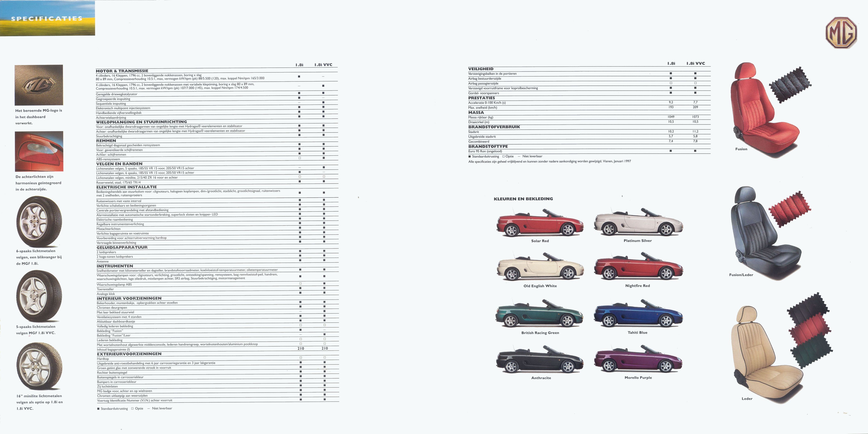
Task: Click '1.8i VVC' column header above Motor & Transmissie
Action: (323, 65)
